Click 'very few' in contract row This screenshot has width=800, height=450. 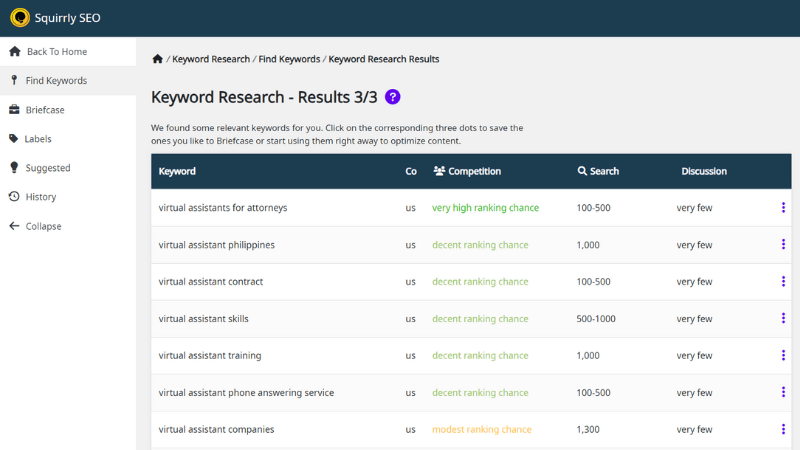coord(694,282)
